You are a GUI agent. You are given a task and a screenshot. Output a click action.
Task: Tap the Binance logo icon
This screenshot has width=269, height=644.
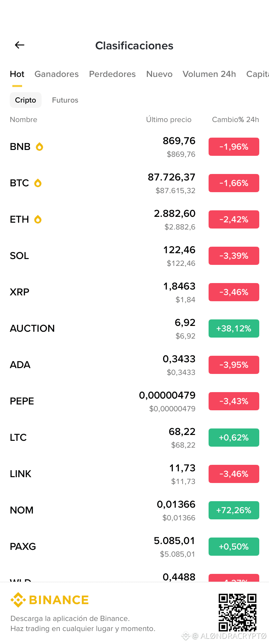point(18,600)
